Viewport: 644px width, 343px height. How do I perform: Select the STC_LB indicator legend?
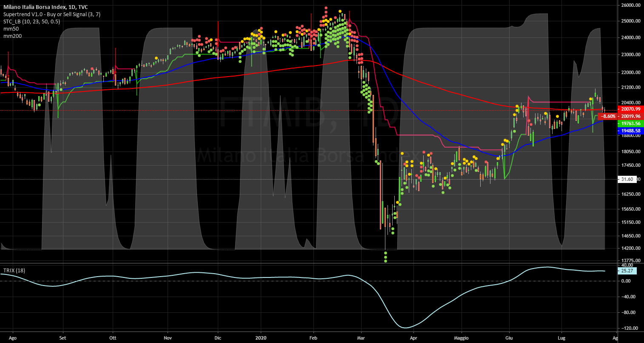[x=32, y=22]
